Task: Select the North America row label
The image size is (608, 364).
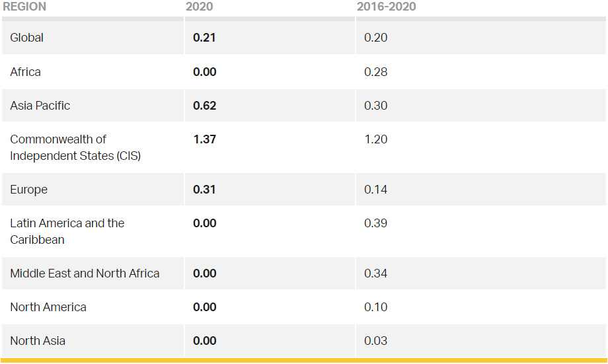Action: tap(48, 307)
